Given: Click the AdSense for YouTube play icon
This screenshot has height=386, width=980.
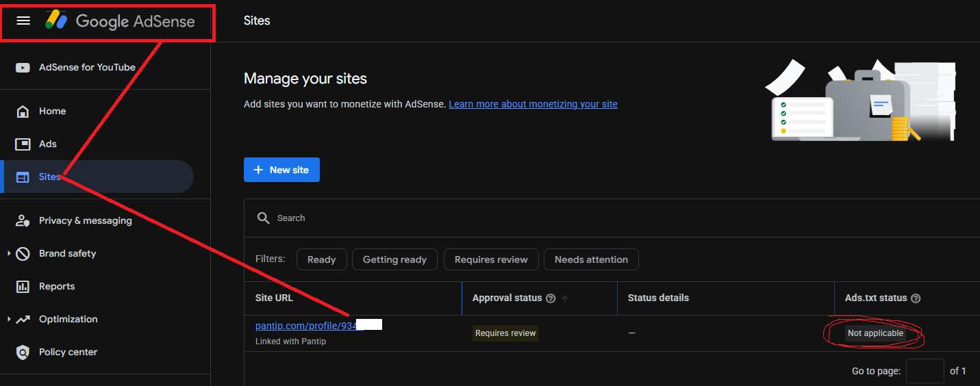Looking at the screenshot, I should [23, 67].
